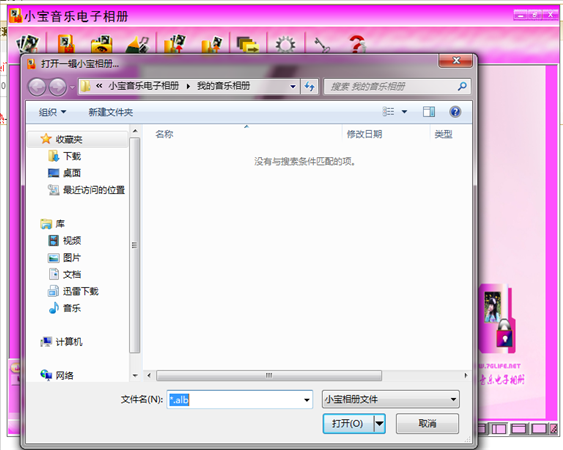Click the change view icon
The height and width of the screenshot is (450, 563).
pyautogui.click(x=388, y=112)
